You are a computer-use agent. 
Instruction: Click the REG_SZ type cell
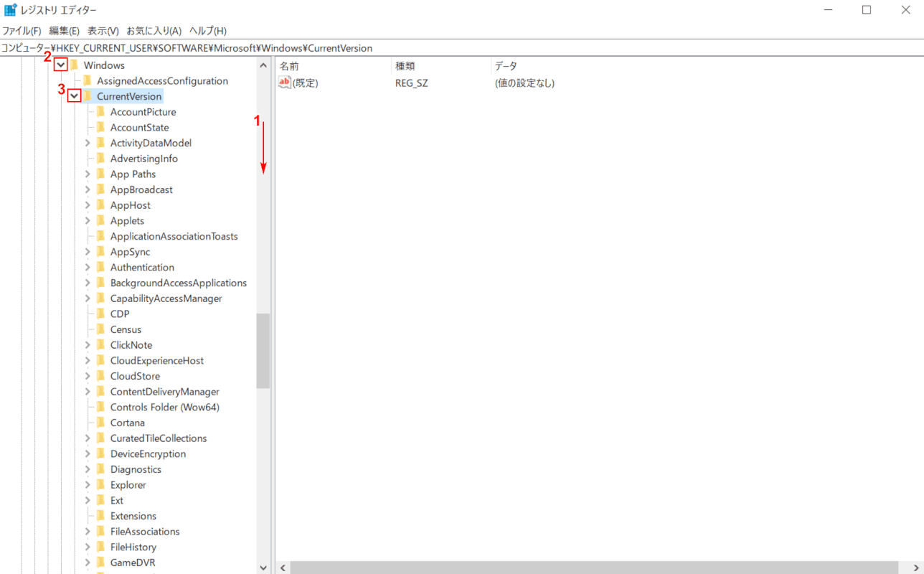(412, 83)
